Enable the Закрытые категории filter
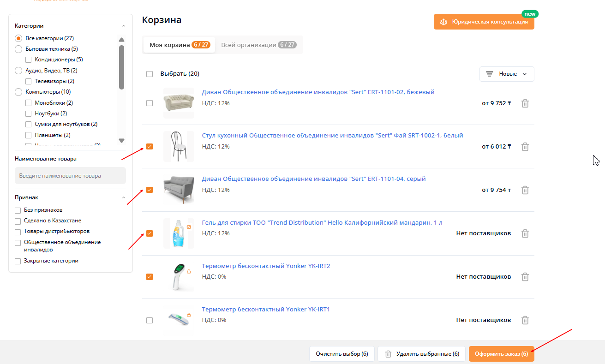This screenshot has width=605, height=364. click(18, 261)
